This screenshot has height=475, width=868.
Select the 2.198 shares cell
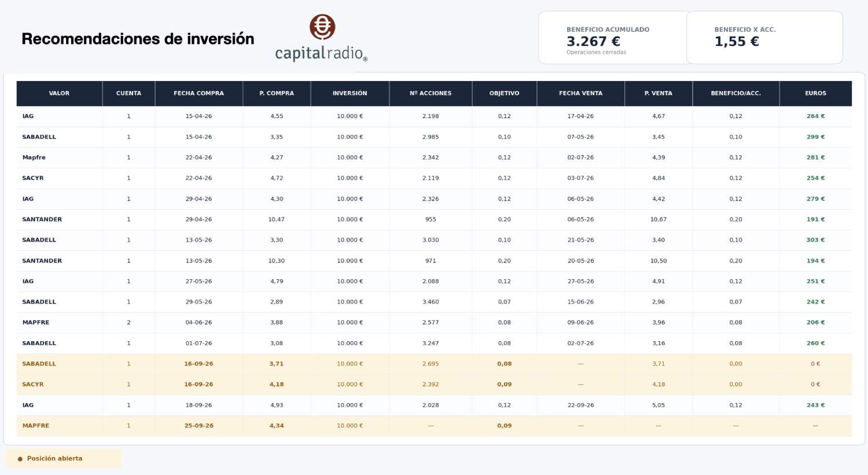431,116
